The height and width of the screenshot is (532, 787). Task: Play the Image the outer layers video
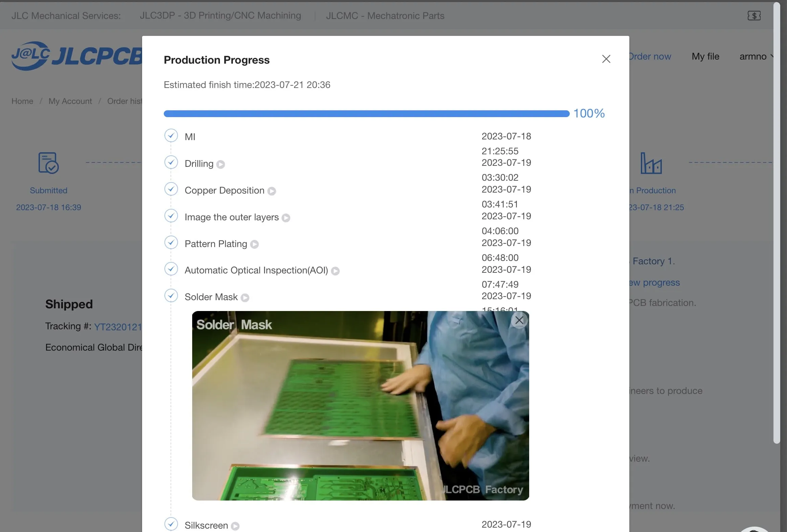[286, 218]
